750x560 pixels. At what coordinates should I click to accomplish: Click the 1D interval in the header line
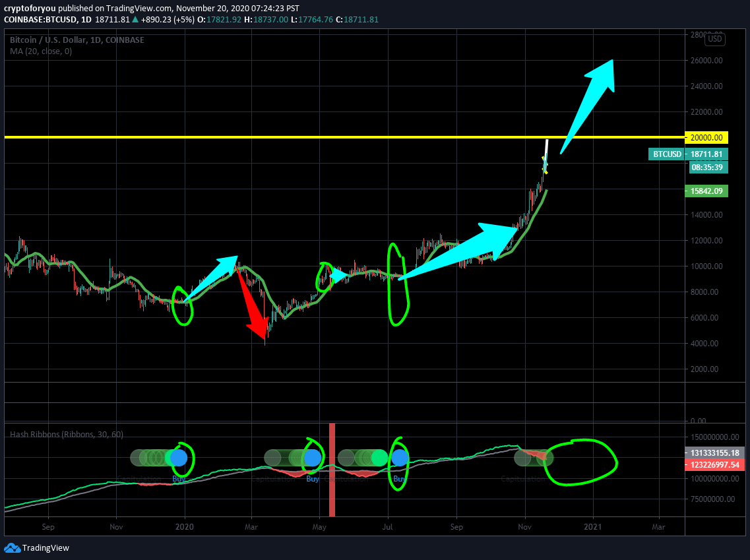tap(86, 20)
